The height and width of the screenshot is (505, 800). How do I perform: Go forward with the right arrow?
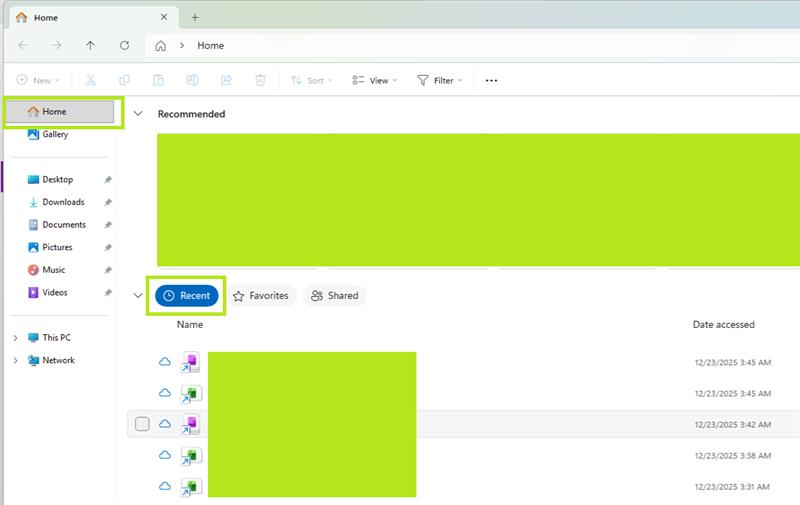coord(57,45)
